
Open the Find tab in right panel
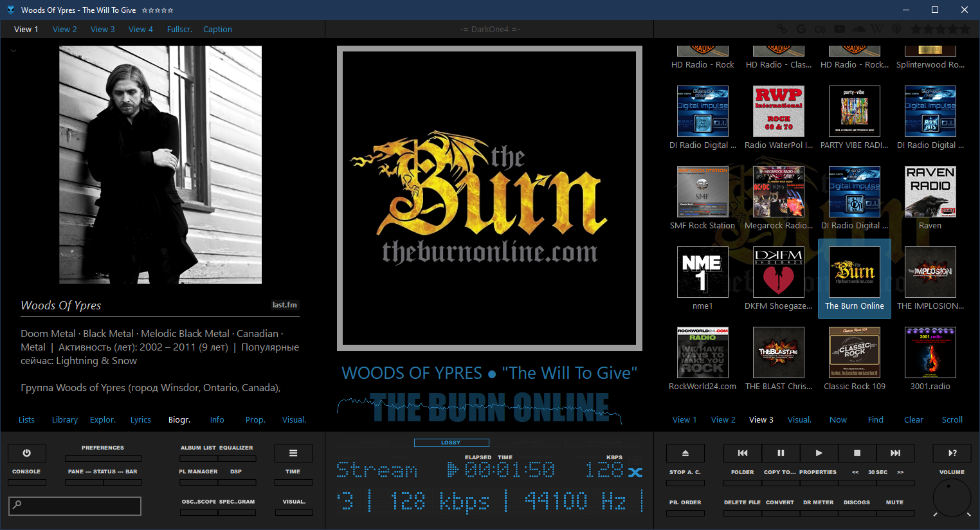(x=876, y=419)
